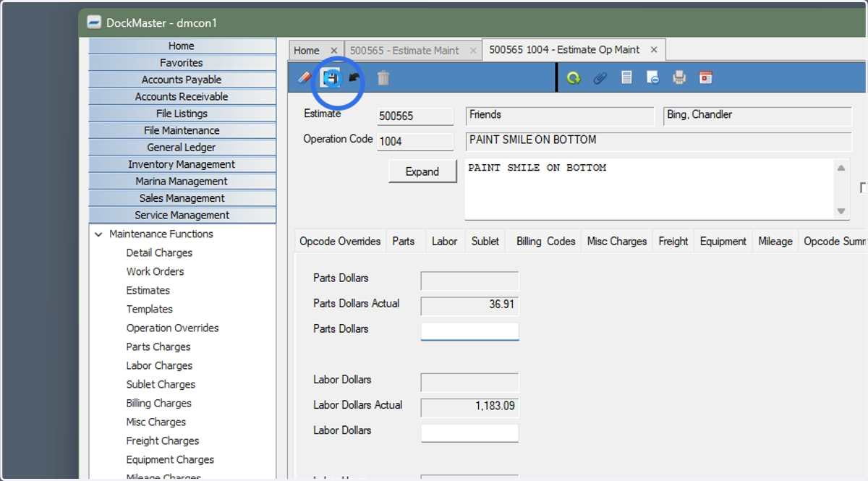Open the Marina Management section
The image size is (868, 481).
182,181
